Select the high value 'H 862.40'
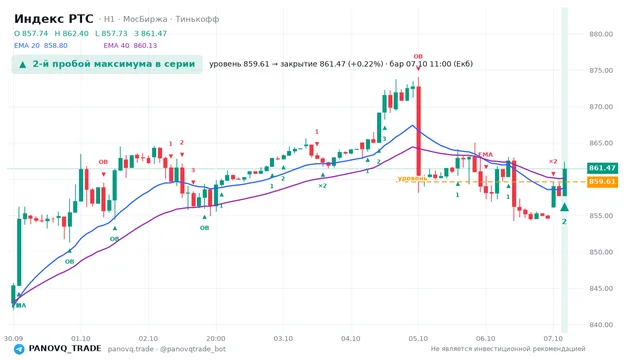The width and height of the screenshot is (640, 360). click(71, 33)
